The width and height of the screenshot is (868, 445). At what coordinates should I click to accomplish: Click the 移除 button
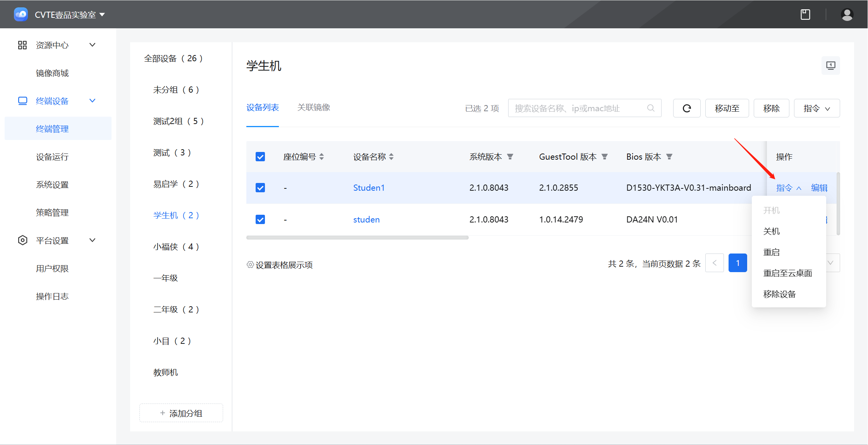coord(772,108)
